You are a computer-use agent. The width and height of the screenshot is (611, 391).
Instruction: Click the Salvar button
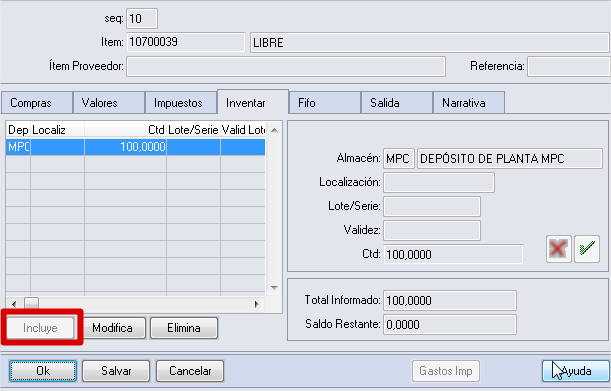click(x=116, y=370)
